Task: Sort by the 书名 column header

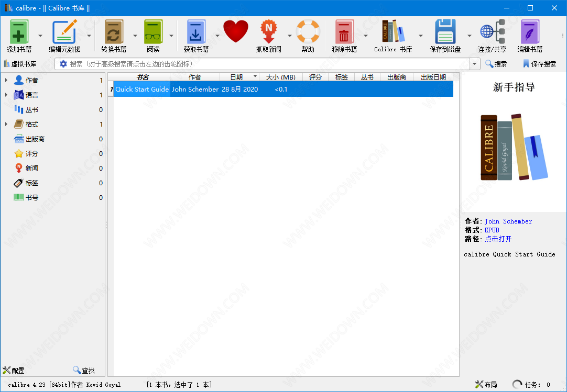Action: coord(142,77)
